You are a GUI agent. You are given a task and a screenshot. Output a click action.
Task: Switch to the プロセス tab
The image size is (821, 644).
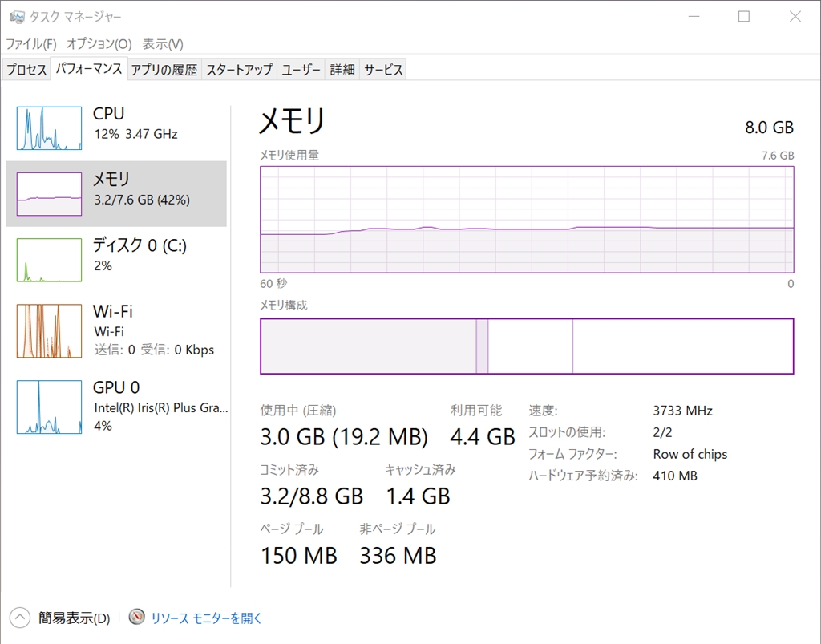tap(26, 70)
